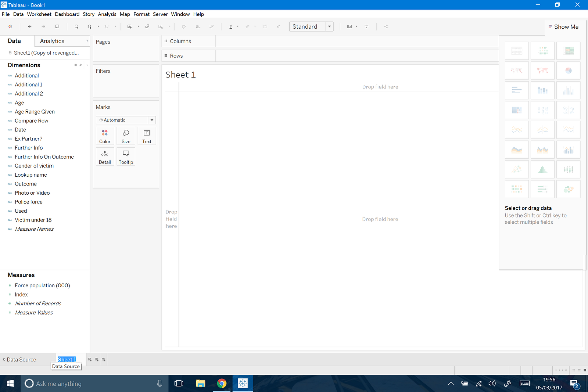The width and height of the screenshot is (588, 392).
Task: Toggle Presentation Mode from the toolbar
Action: click(366, 26)
